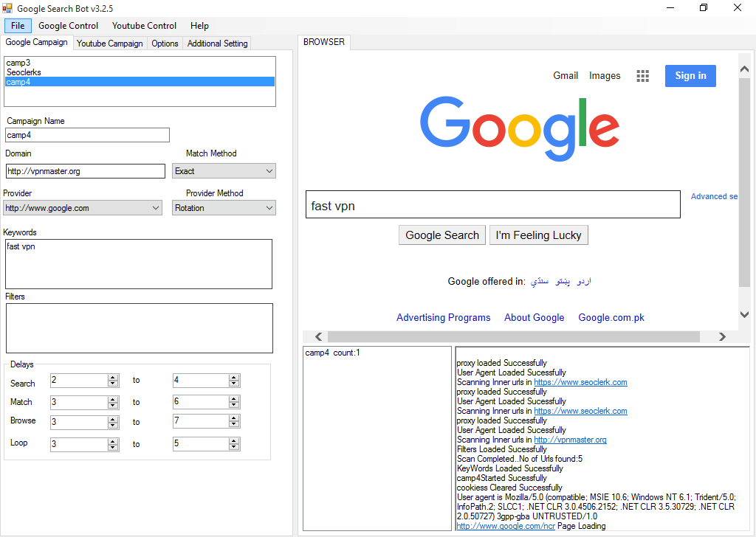Select camp3 in the campaign list
The height and width of the screenshot is (537, 756).
click(x=140, y=63)
